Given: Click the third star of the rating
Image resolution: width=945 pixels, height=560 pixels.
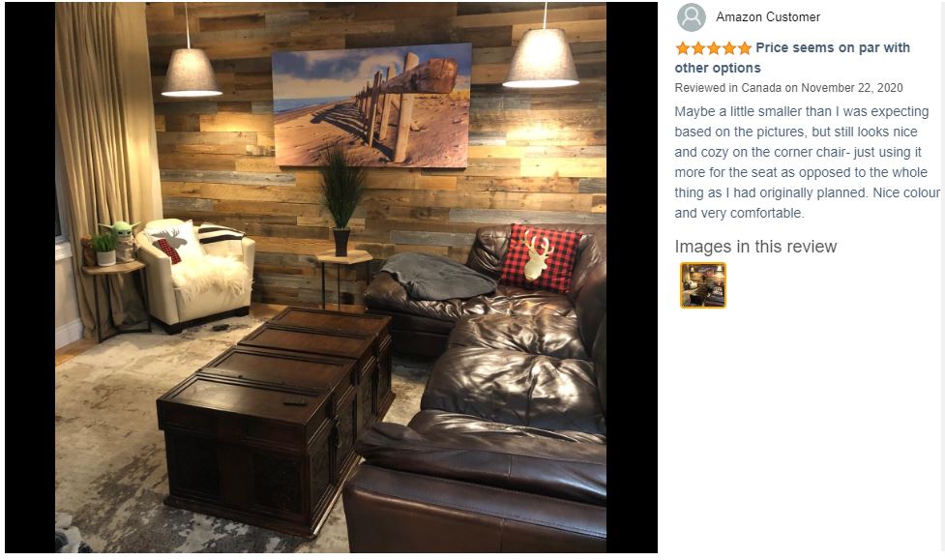Looking at the screenshot, I should click(x=714, y=48).
